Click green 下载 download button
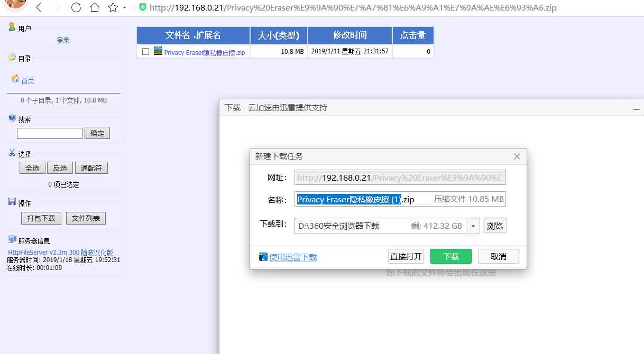 [x=451, y=256]
